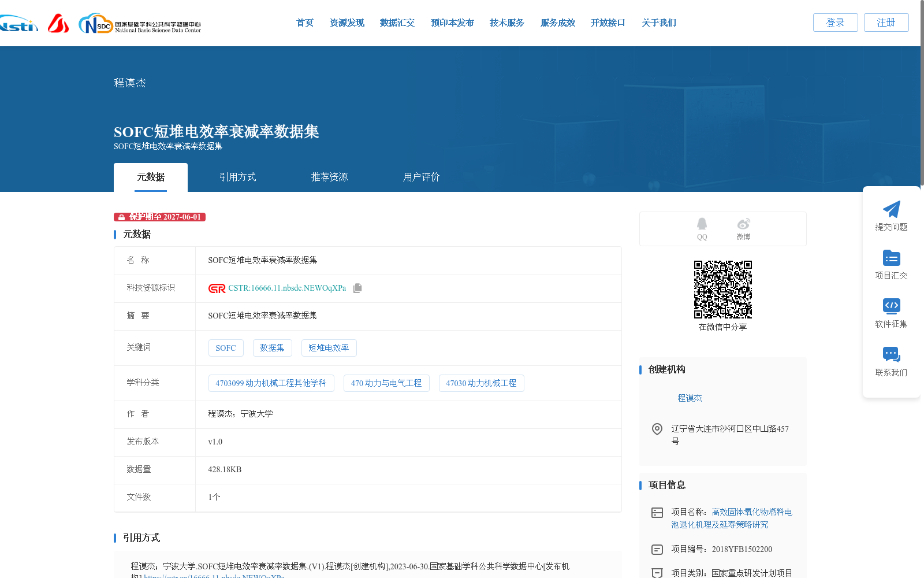Viewport: 924px width, 578px height.
Task: Click version value v1.0
Action: tap(215, 442)
